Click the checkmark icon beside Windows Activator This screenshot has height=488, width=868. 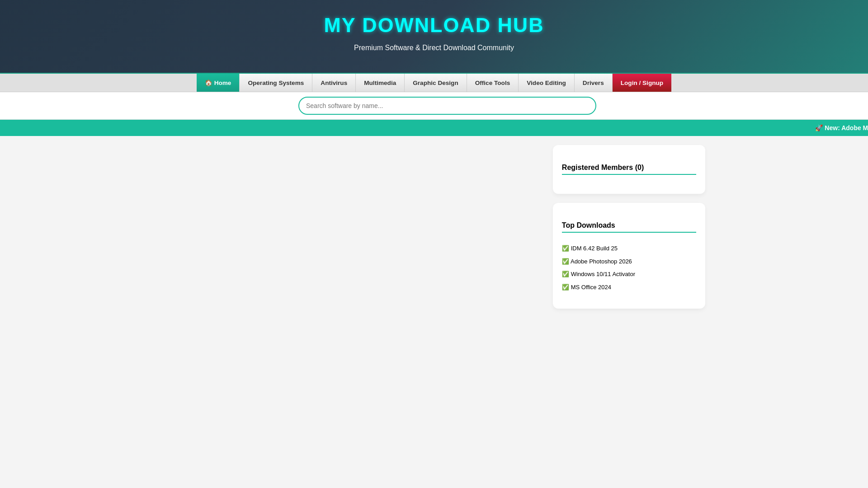tap(566, 274)
